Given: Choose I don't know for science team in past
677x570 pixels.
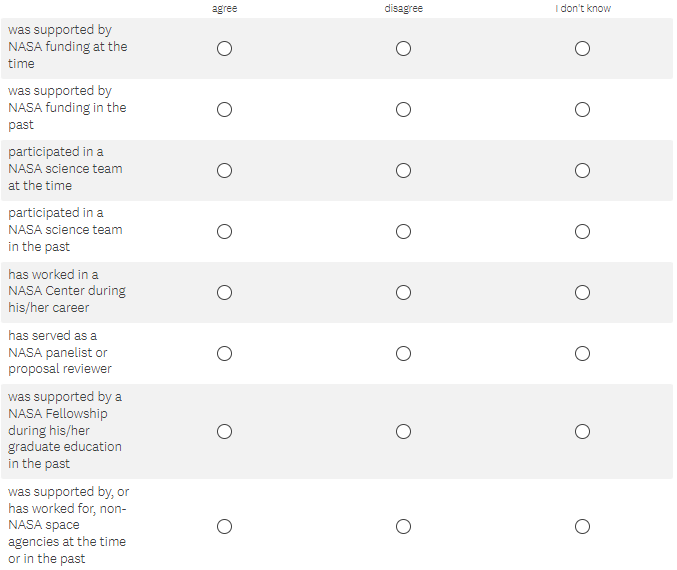Looking at the screenshot, I should point(582,231).
